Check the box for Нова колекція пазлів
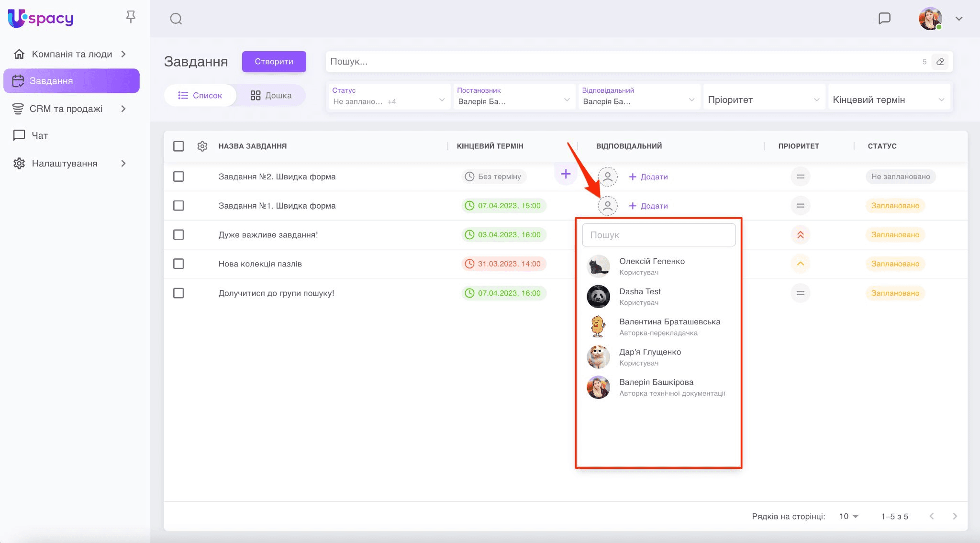Viewport: 980px width, 543px height. [x=178, y=264]
